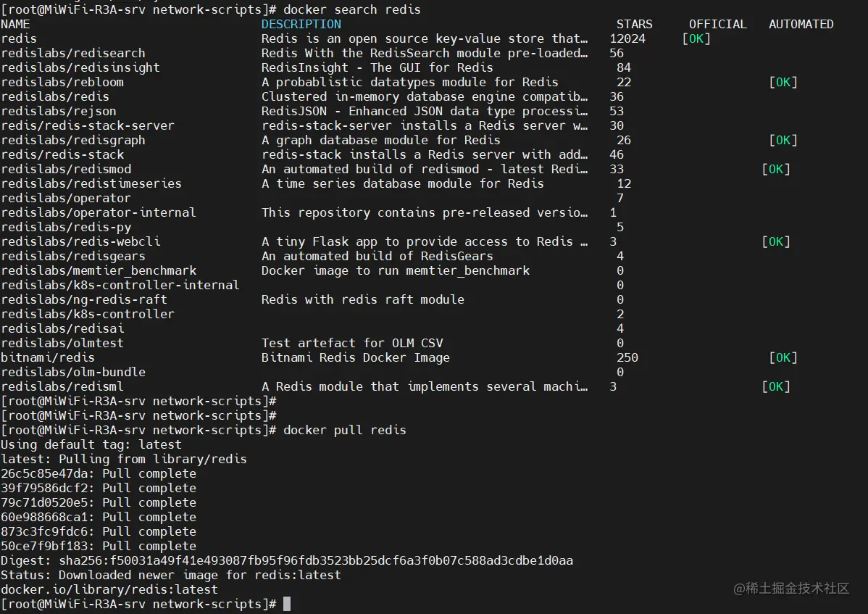Click the 12024 stars value
This screenshot has width=868, height=614.
coord(627,38)
